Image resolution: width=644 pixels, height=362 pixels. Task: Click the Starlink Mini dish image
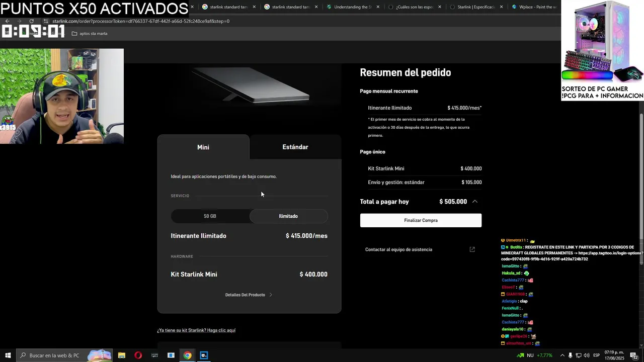point(250,86)
